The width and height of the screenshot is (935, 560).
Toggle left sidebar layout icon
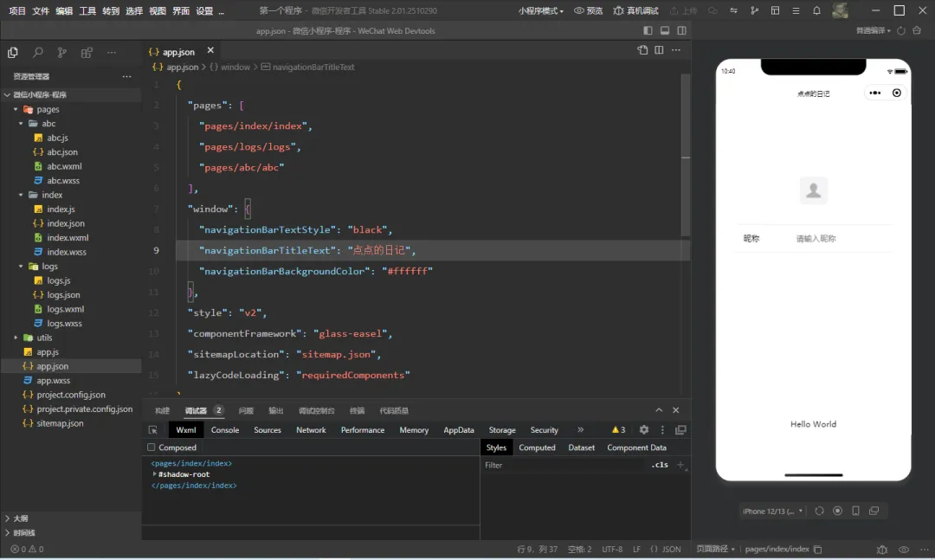(x=648, y=30)
